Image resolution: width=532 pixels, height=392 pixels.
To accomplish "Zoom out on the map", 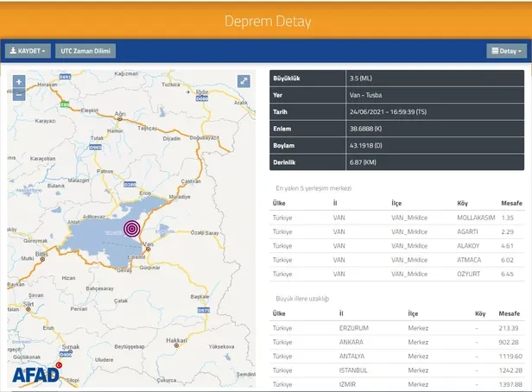I will click(x=19, y=95).
